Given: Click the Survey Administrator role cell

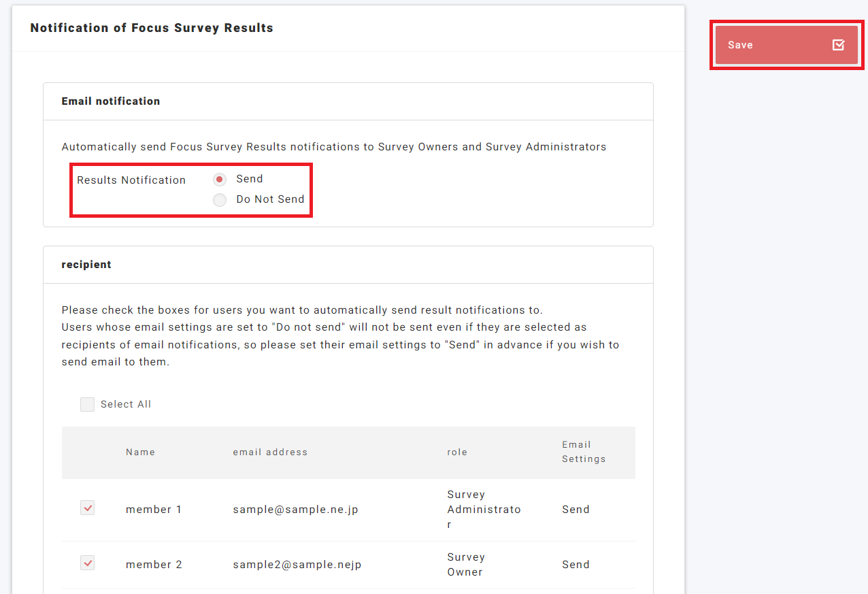Looking at the screenshot, I should point(484,510).
